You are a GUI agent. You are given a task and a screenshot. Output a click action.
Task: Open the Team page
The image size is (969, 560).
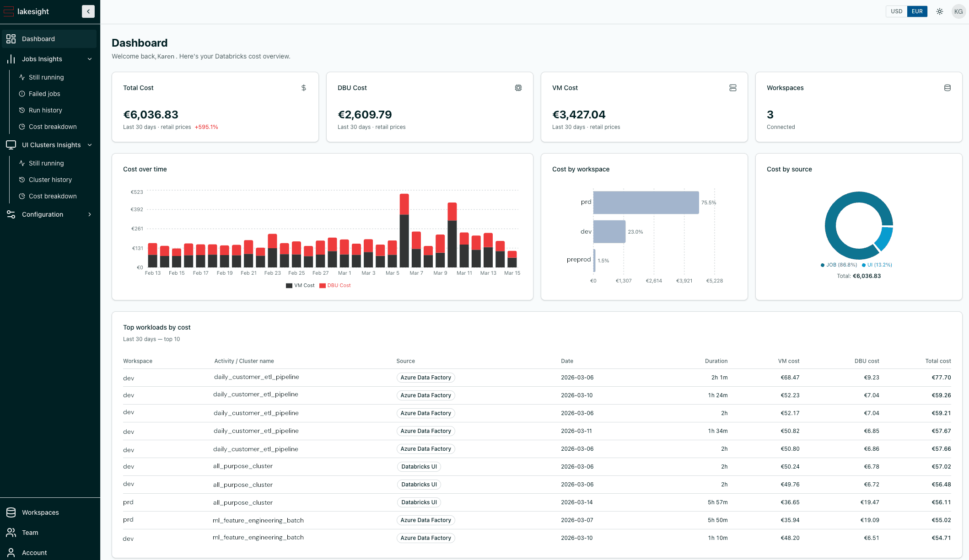coord(30,532)
